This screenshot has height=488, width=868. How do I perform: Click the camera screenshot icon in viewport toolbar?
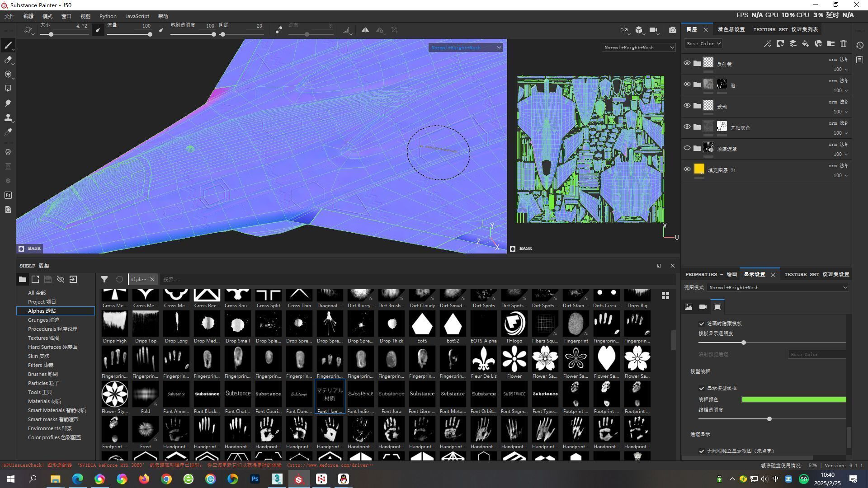tap(673, 30)
